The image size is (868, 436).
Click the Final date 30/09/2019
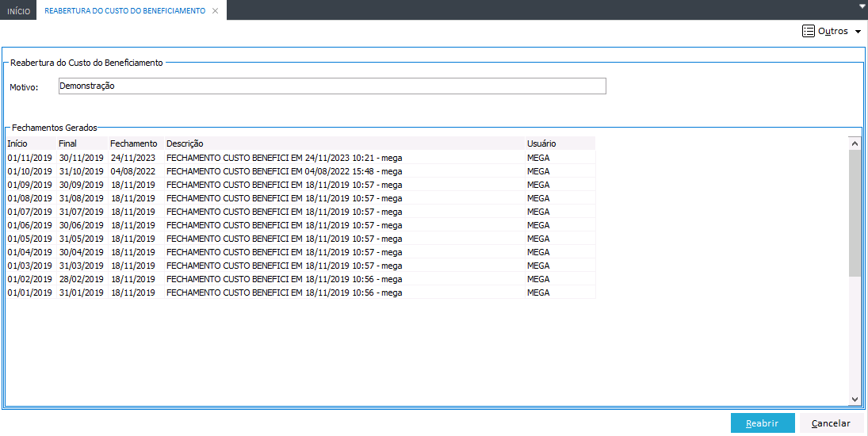pos(82,185)
